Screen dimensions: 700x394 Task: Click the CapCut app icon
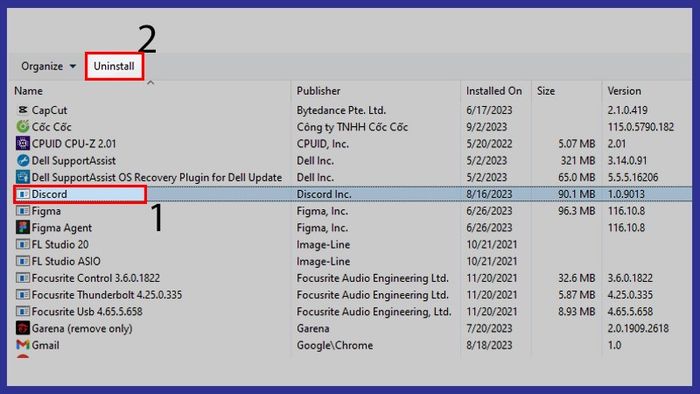(22, 110)
